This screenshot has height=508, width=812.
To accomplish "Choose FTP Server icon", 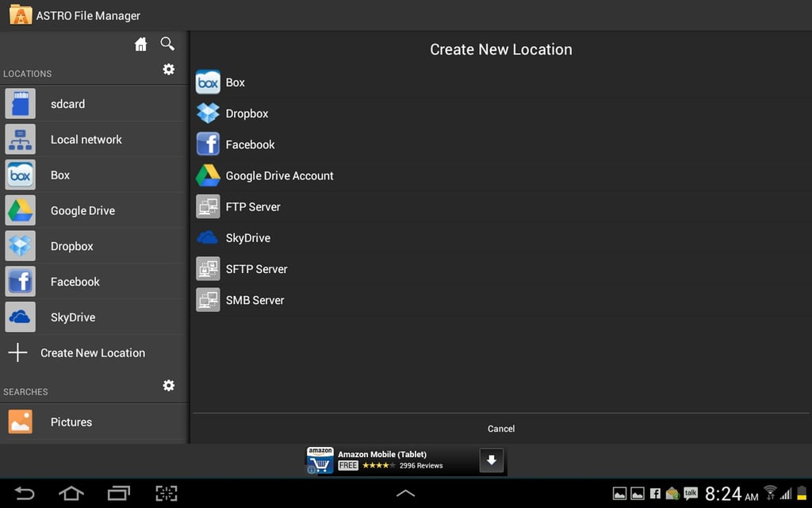I will coord(208,206).
